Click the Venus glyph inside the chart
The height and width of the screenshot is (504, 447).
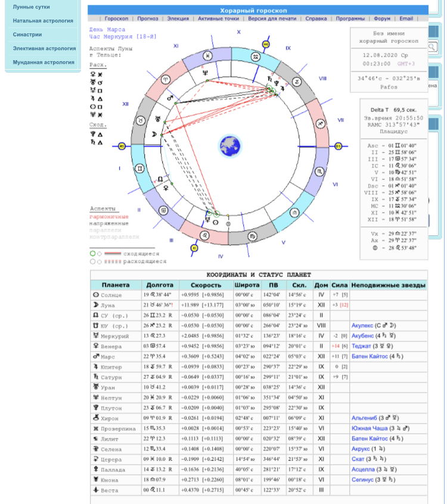click(x=166, y=188)
